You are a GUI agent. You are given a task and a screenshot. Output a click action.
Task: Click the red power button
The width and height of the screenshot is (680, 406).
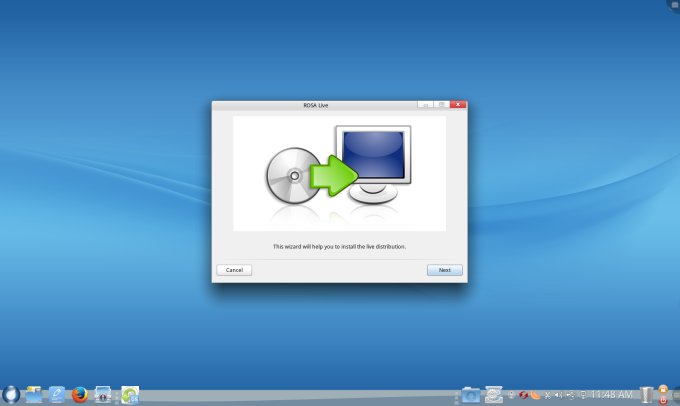(x=663, y=400)
